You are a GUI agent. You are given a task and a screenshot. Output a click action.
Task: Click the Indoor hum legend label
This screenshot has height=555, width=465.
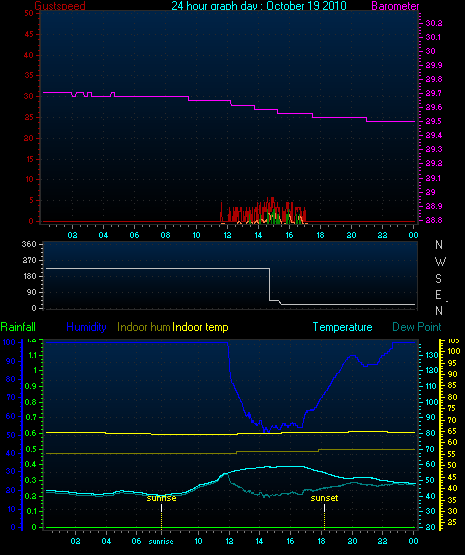pyautogui.click(x=144, y=327)
